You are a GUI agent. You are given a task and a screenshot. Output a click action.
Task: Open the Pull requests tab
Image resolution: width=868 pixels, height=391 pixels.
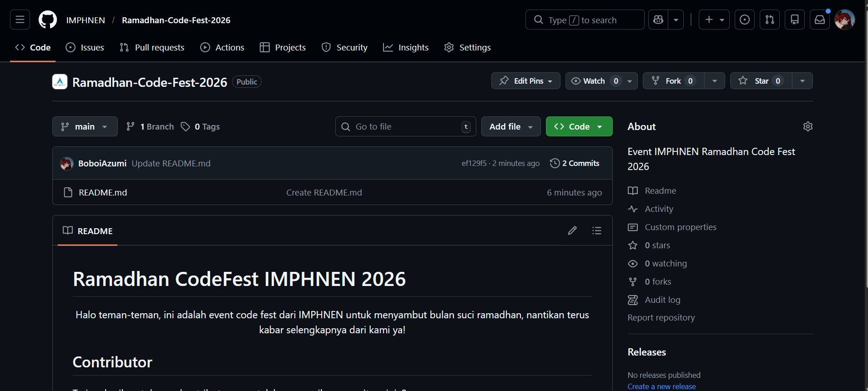click(x=152, y=47)
